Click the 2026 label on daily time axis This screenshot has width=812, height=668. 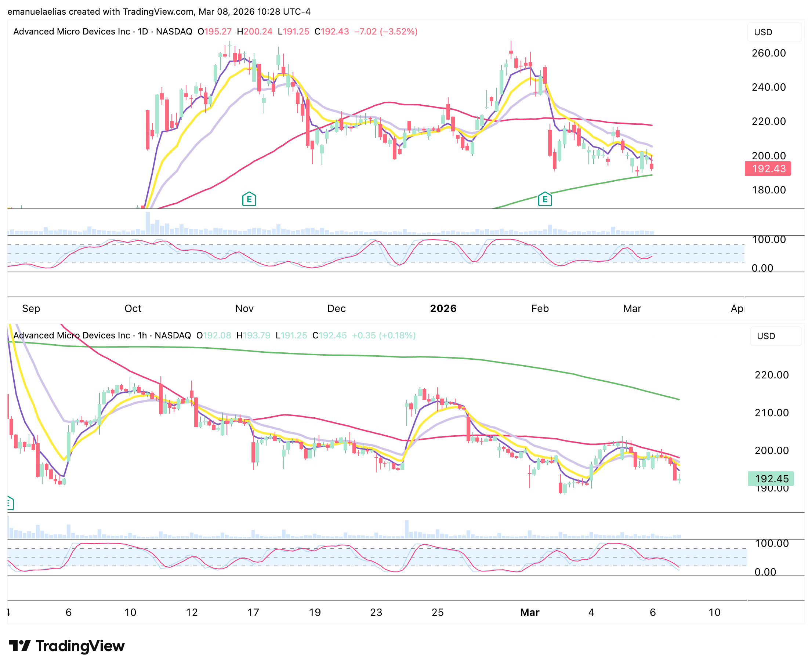point(443,308)
